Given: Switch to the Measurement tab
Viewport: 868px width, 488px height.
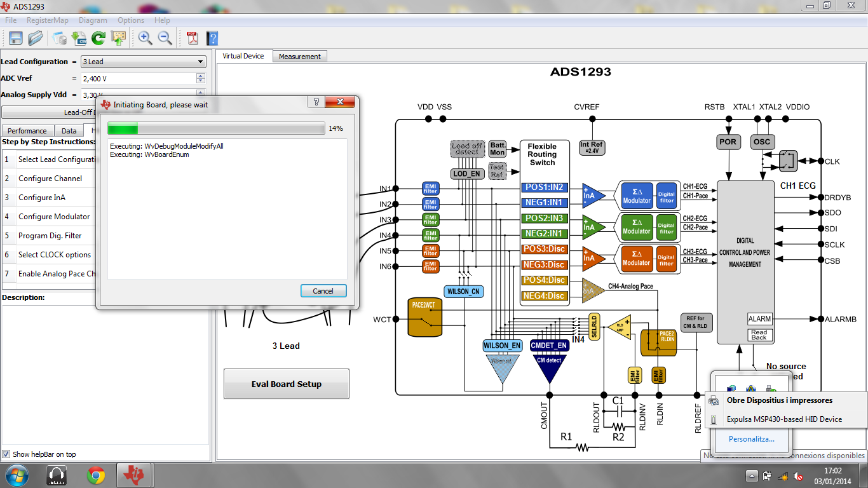Looking at the screenshot, I should [299, 57].
